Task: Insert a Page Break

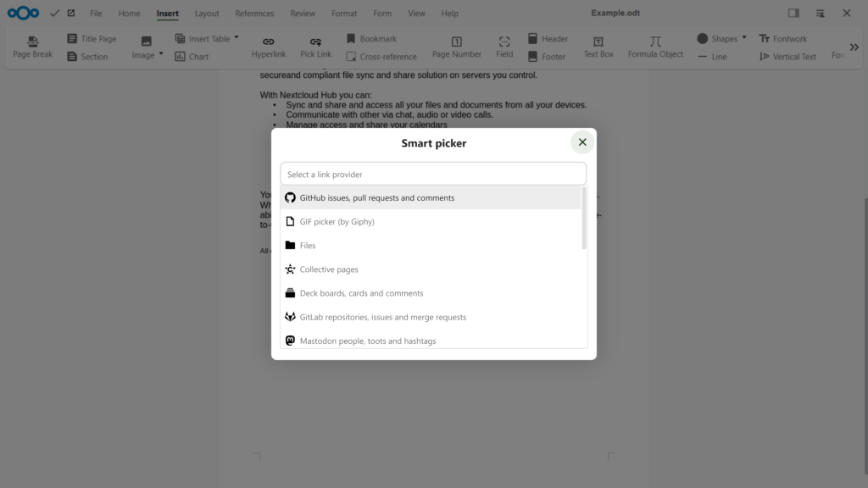Action: click(x=32, y=46)
